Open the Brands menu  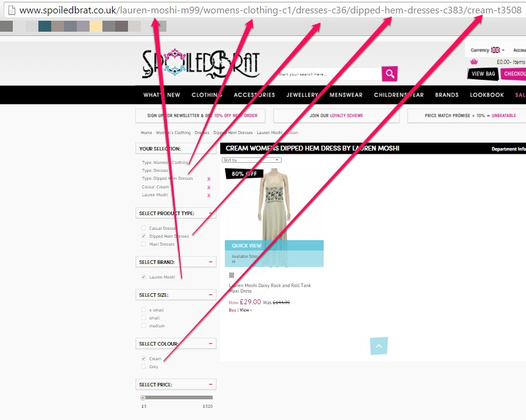447,95
